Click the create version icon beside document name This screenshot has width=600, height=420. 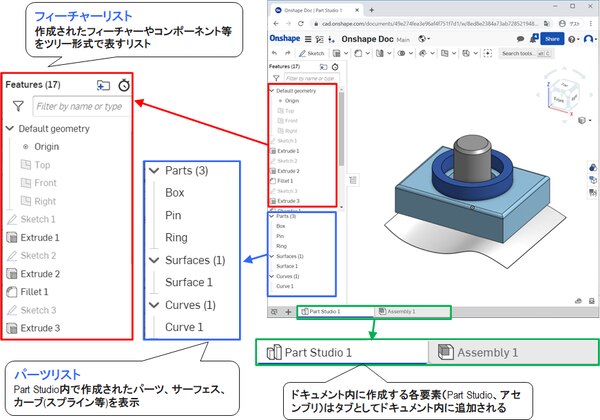(332, 39)
